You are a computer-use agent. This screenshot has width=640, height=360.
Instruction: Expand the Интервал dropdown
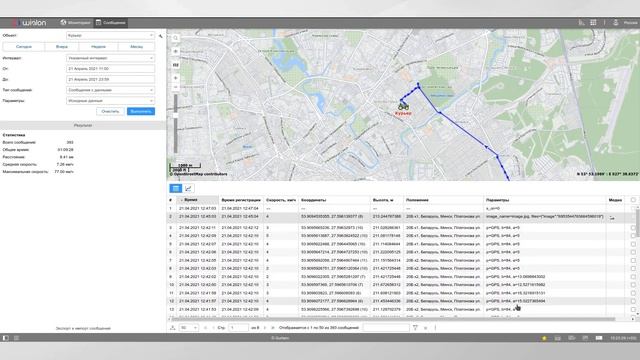coord(111,58)
